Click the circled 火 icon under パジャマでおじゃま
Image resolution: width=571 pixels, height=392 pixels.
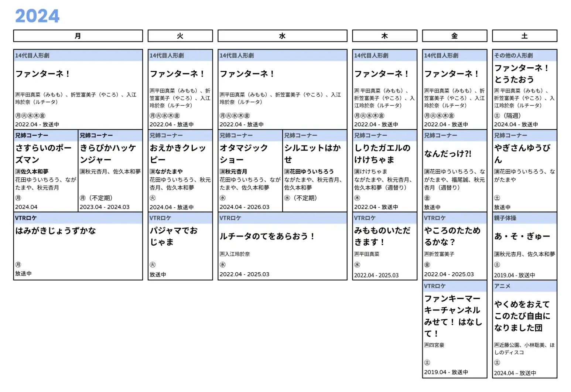[153, 265]
